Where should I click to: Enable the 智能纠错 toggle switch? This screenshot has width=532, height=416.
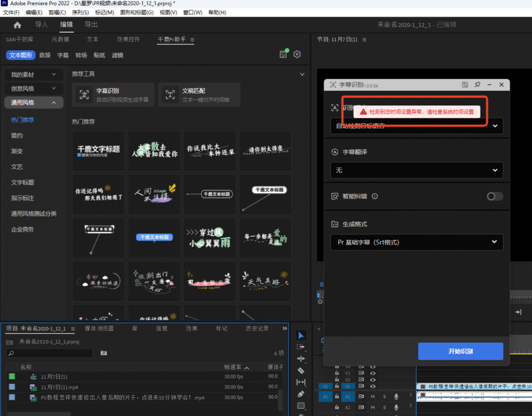coord(495,196)
